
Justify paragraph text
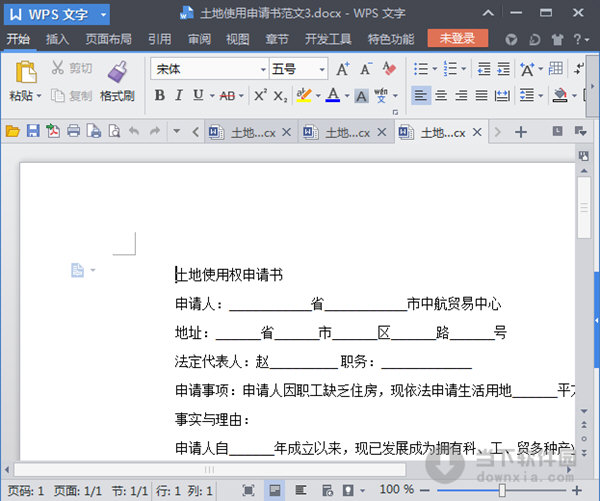[481, 95]
